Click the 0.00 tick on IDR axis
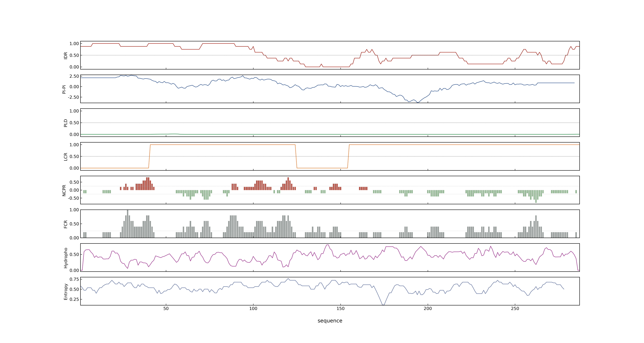644x343 pixels. point(74,67)
